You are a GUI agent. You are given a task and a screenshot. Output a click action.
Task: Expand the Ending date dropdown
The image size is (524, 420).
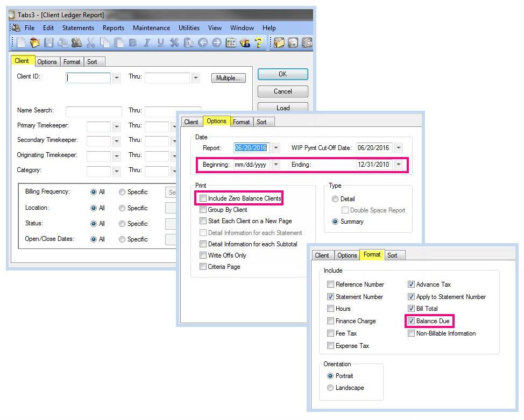point(399,165)
